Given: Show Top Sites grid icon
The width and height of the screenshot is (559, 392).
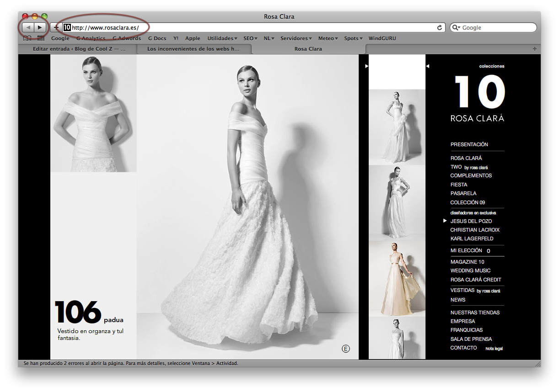Looking at the screenshot, I should tap(41, 38).
